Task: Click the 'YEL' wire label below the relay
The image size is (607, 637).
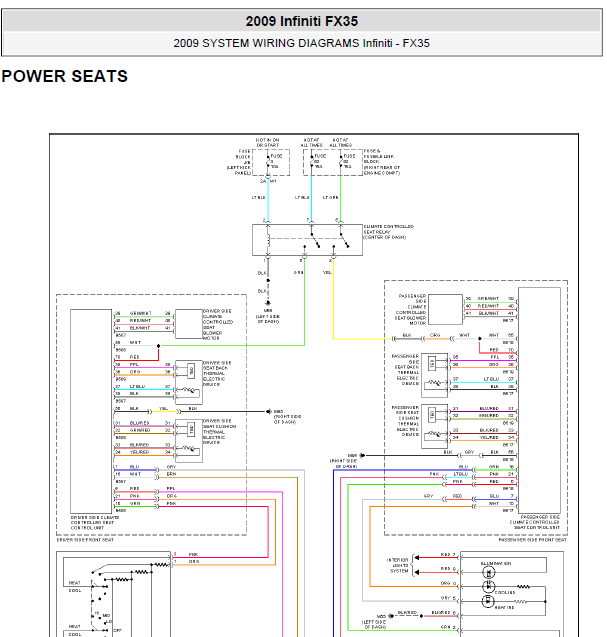Action: (x=327, y=273)
